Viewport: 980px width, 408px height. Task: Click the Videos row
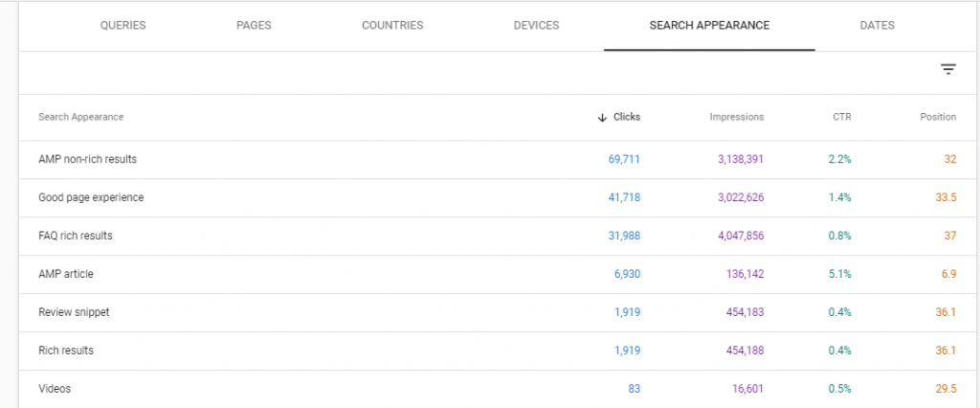499,389
